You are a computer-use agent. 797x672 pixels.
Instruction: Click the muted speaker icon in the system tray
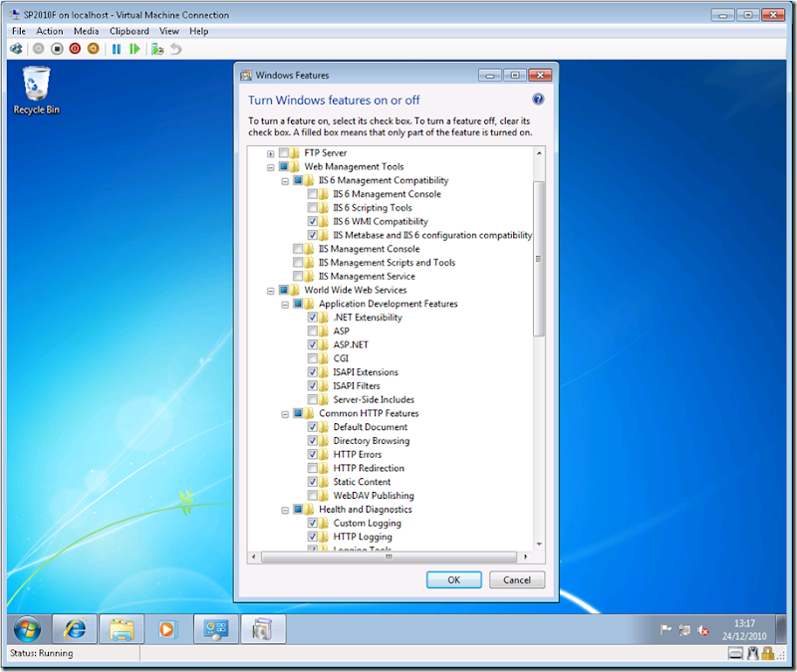(x=702, y=629)
